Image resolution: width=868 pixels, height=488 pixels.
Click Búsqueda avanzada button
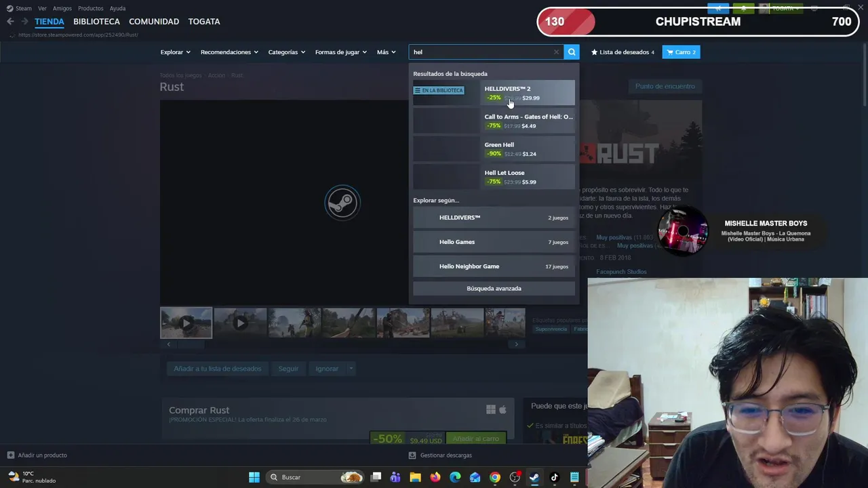494,289
